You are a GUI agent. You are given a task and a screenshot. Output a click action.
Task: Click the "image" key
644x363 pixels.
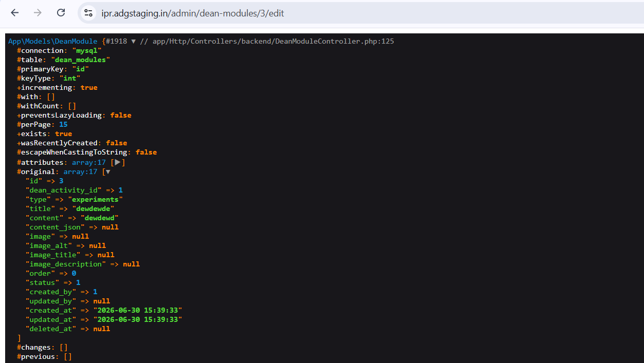tap(41, 236)
